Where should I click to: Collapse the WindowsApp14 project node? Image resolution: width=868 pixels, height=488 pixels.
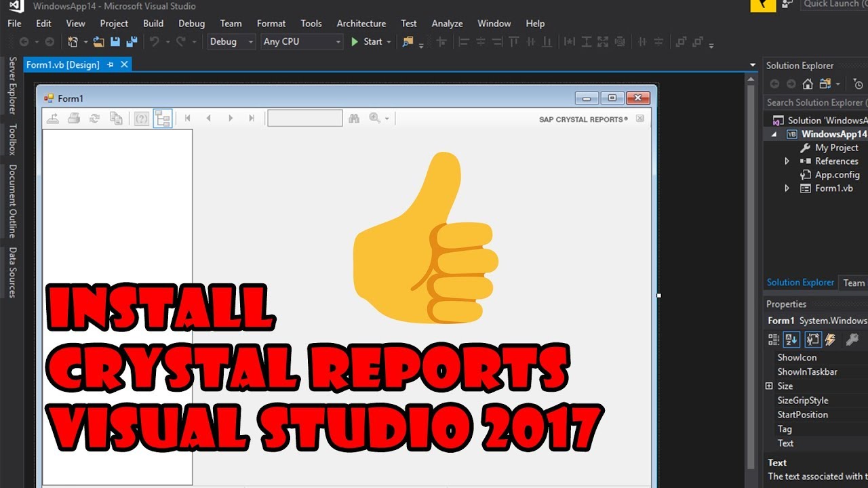774,134
